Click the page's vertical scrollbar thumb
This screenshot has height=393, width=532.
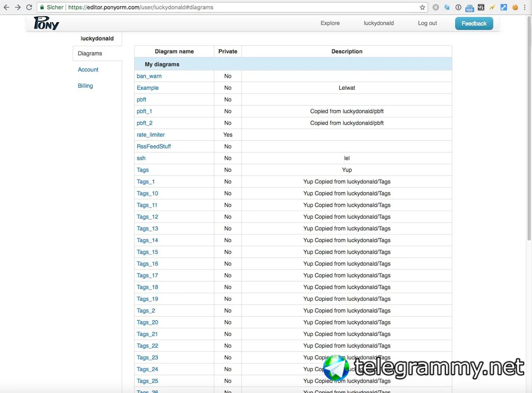[x=529, y=129]
